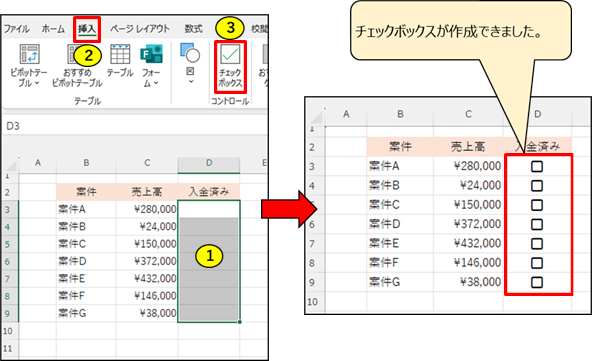Click ¥432,000 cell in left sheet

click(147, 279)
